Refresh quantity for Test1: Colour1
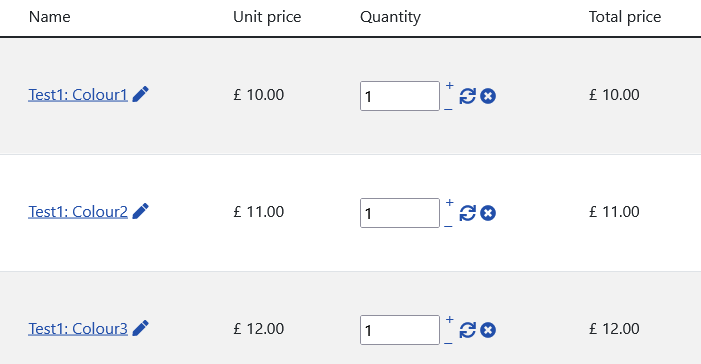Viewport: 701px width, 364px height. point(468,96)
